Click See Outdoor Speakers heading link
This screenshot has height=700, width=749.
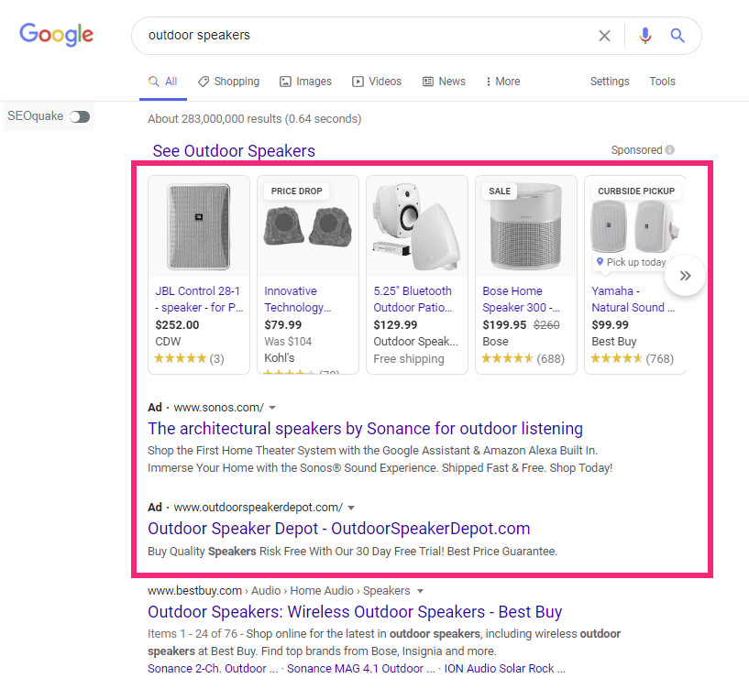coord(234,151)
